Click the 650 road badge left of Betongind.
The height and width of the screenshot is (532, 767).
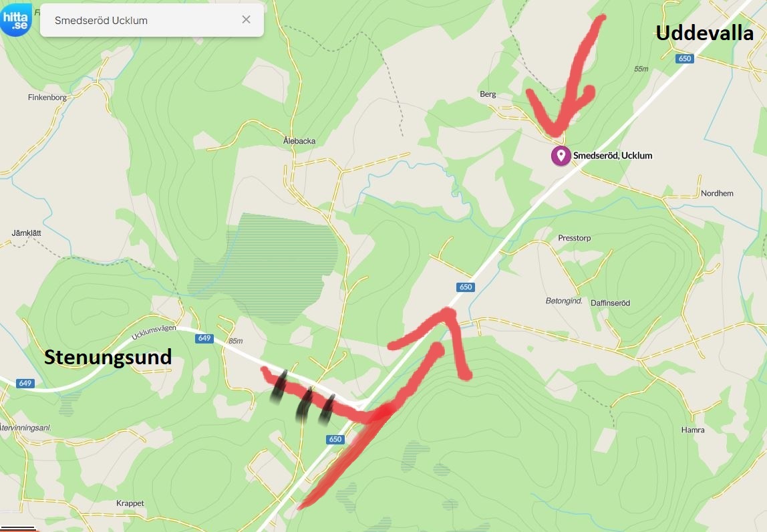point(466,287)
